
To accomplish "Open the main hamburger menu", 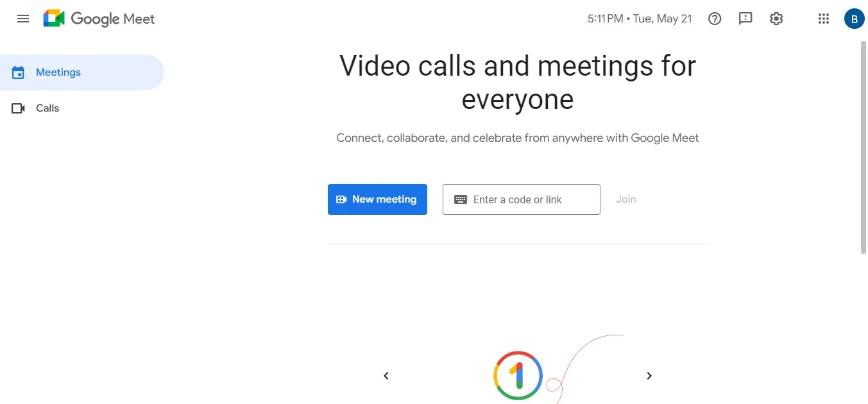I will click(x=23, y=19).
